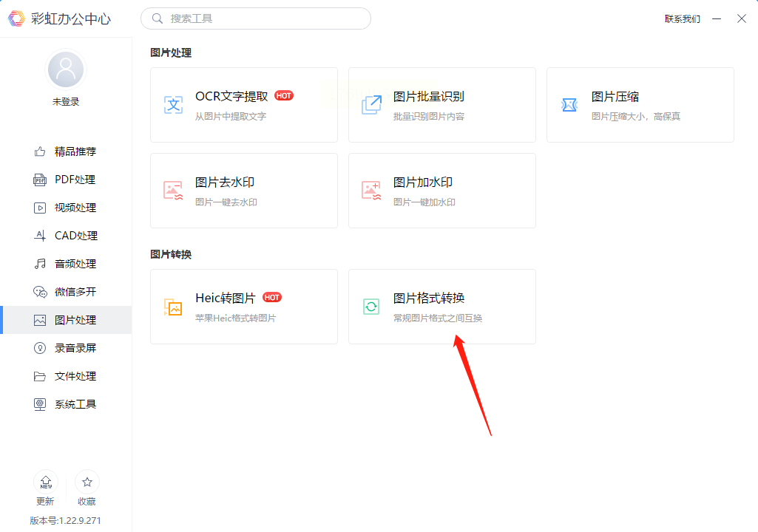Click 图片压缩大小，高保真 description text
The height and width of the screenshot is (532, 758).
coord(636,117)
